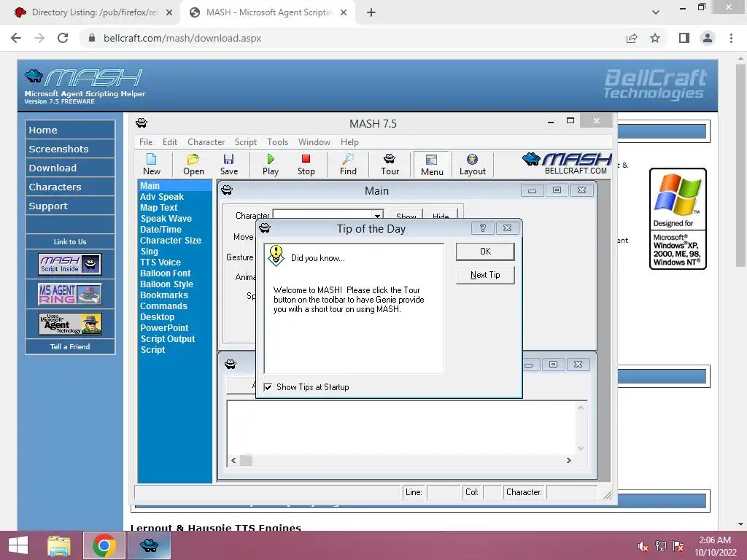The image size is (747, 560).
Task: Click OK in Tip of the Day
Action: 485,252
